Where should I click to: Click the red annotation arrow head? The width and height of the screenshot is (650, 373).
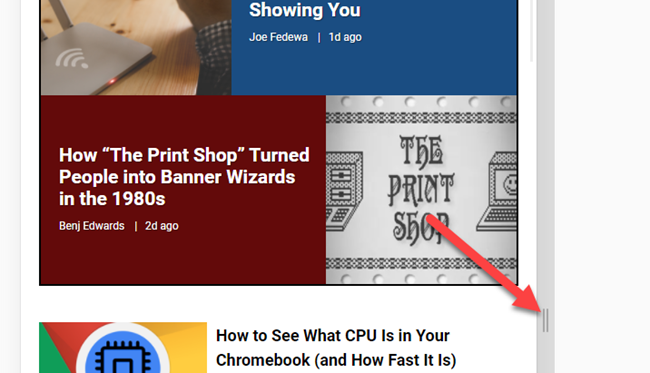tap(528, 300)
